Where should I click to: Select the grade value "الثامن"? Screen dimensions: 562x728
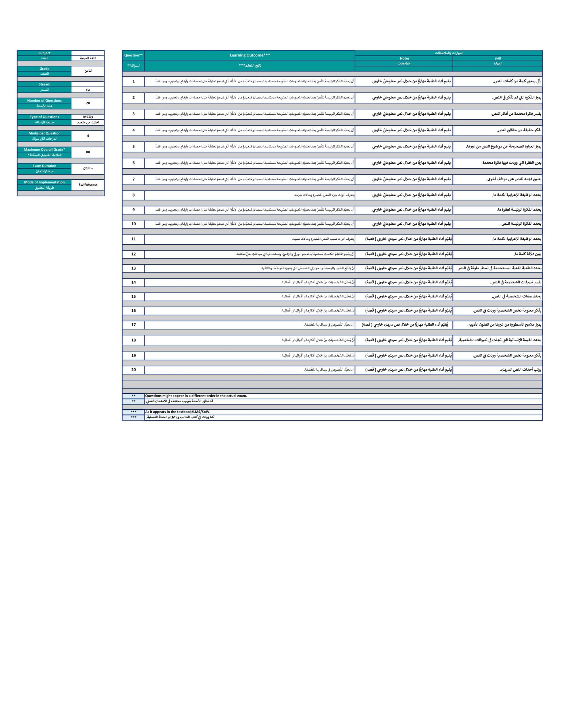88,71
